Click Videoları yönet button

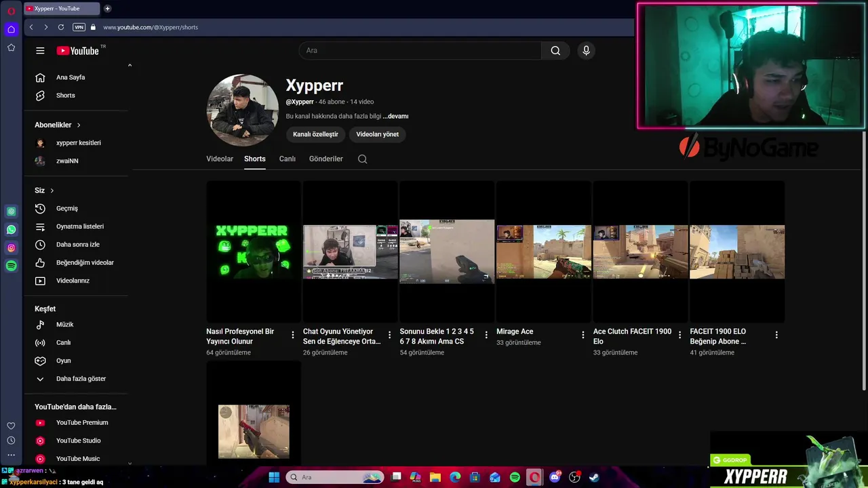click(x=378, y=134)
